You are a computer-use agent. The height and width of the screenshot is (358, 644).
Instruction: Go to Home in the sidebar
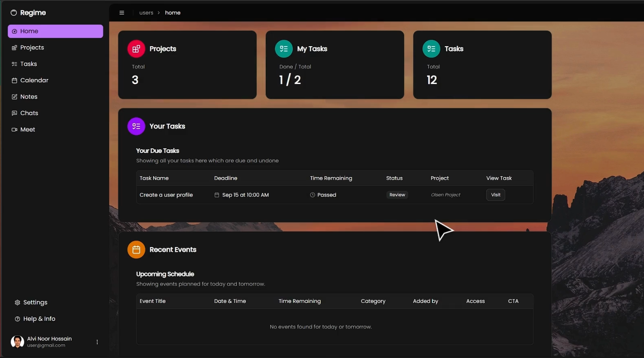pos(55,31)
